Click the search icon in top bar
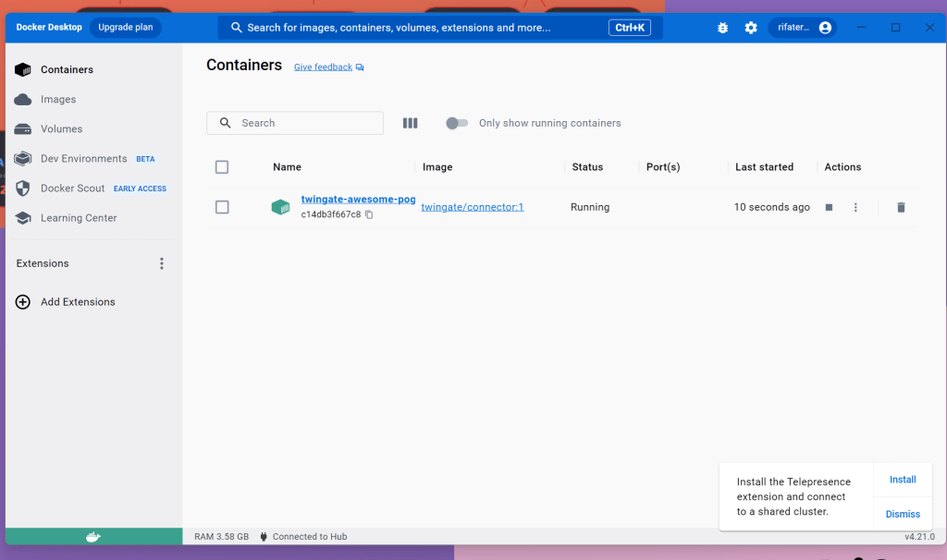This screenshot has width=947, height=560. point(236,28)
